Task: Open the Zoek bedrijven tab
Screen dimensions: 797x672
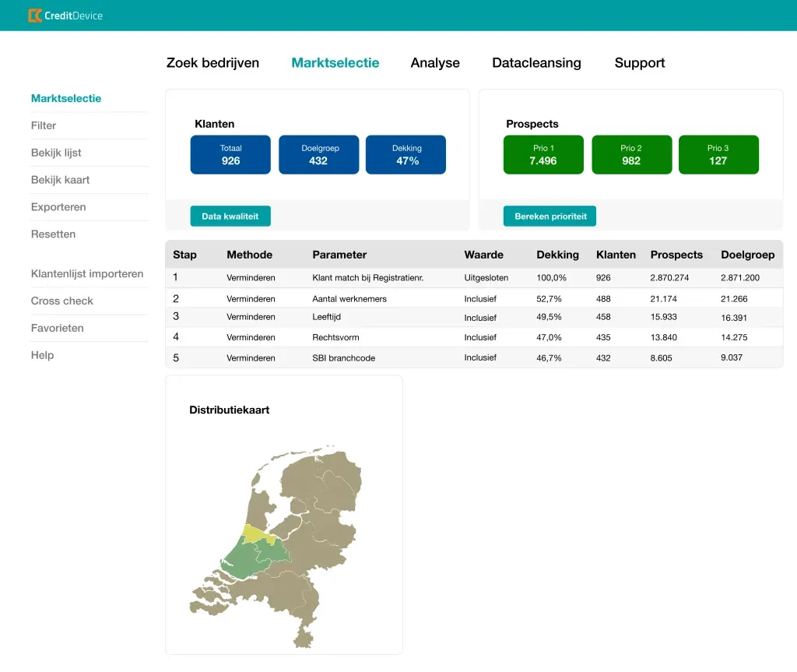Action: click(x=212, y=63)
